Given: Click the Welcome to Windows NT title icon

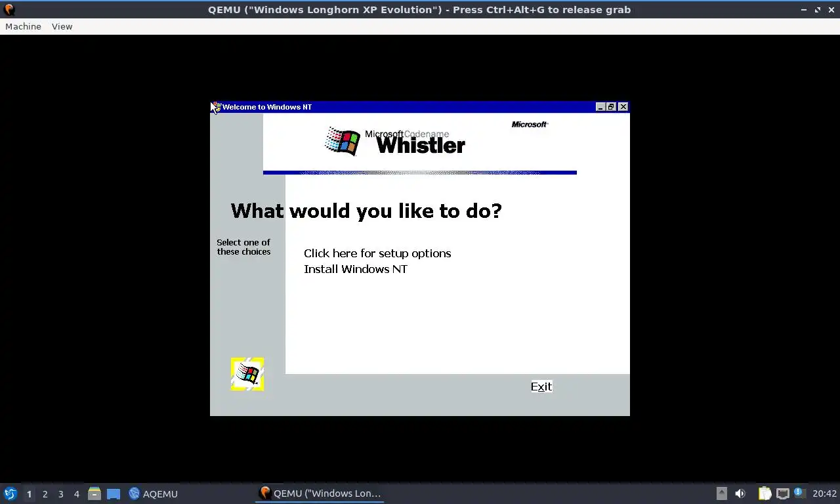Looking at the screenshot, I should 216,107.
